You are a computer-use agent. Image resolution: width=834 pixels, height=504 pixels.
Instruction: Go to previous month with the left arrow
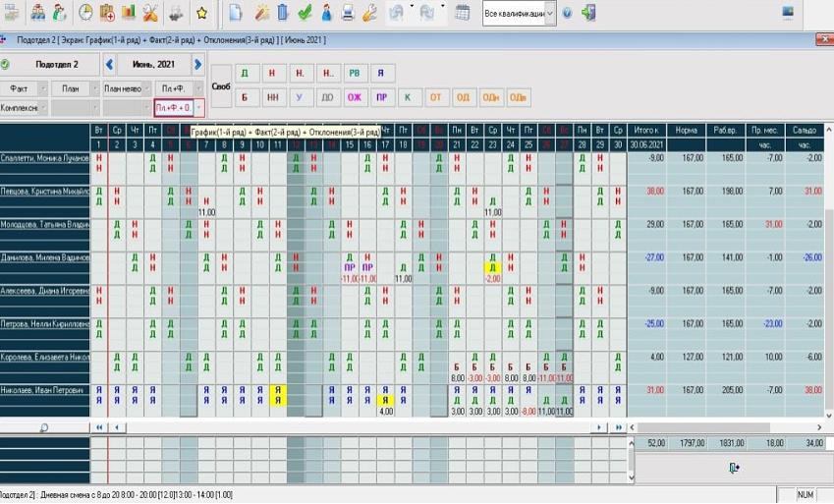(110, 65)
